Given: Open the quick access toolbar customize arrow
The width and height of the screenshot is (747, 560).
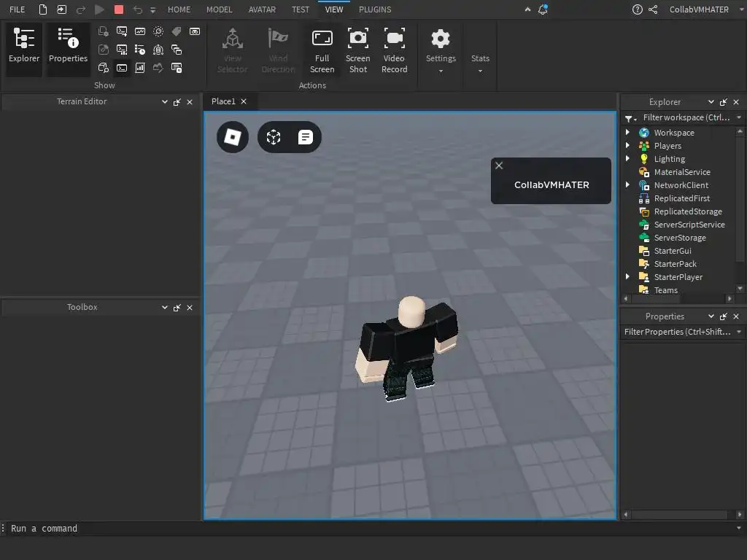Looking at the screenshot, I should pos(153,10).
